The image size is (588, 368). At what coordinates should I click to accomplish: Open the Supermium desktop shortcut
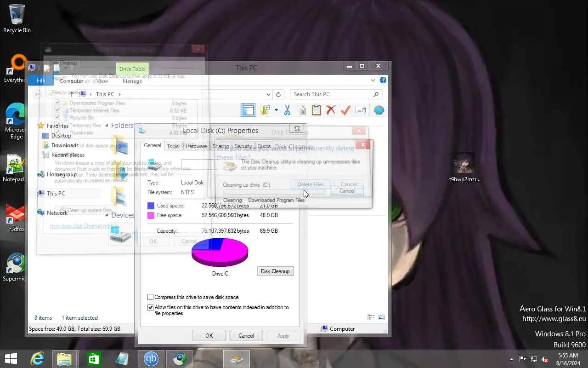(15, 267)
